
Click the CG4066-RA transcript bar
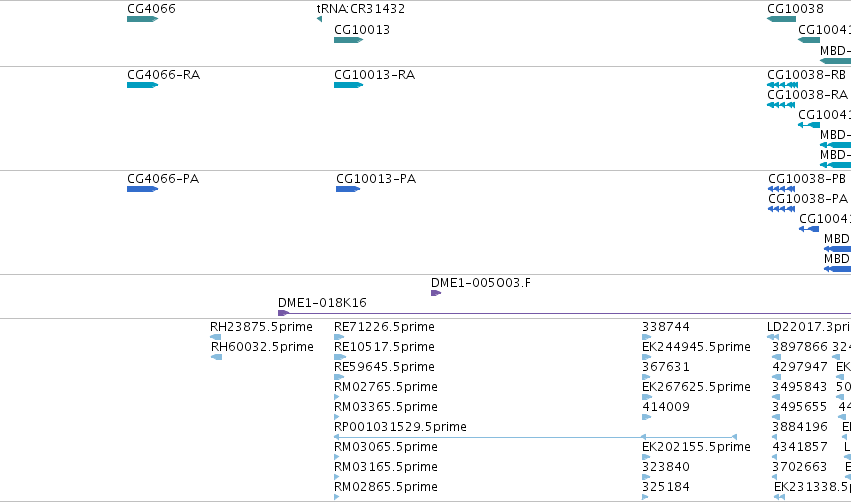tap(142, 85)
